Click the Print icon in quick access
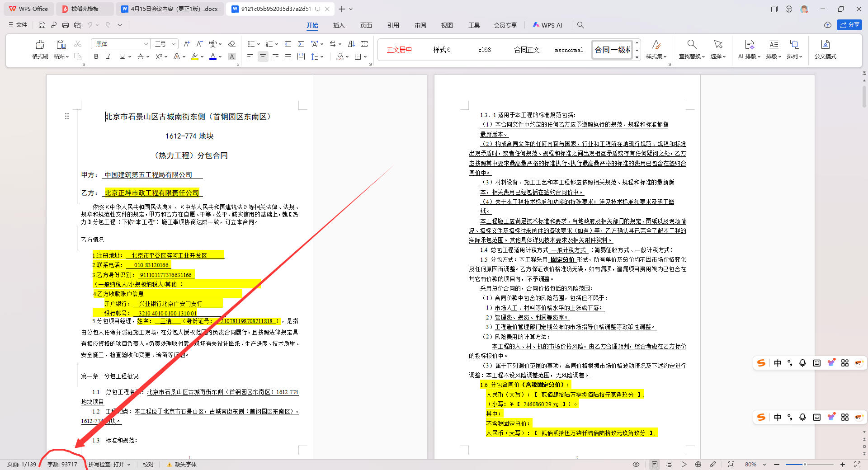The image size is (868, 470). pos(66,25)
